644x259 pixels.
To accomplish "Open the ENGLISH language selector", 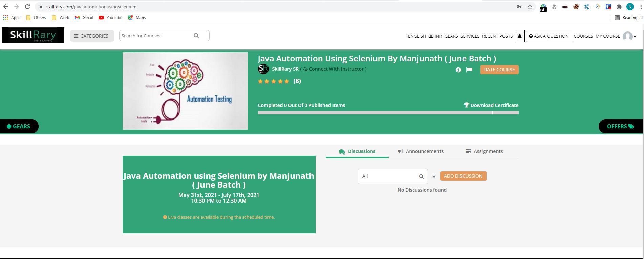I will 417,36.
